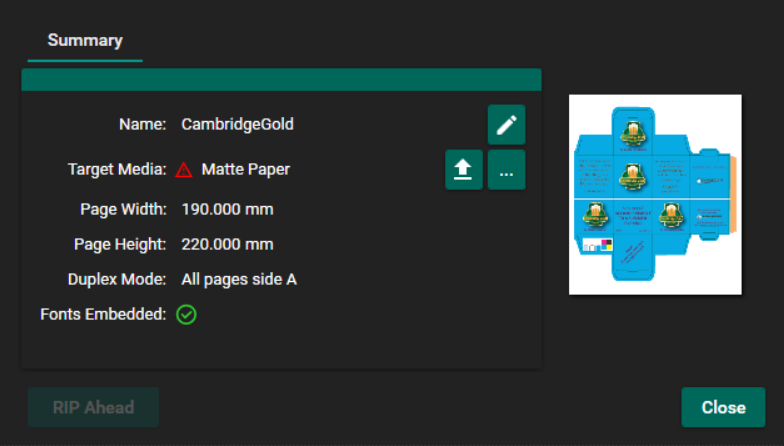Open the CambridgeGold box layout preview thumbnail
Viewport: 784px width, 446px height.
coord(655,194)
